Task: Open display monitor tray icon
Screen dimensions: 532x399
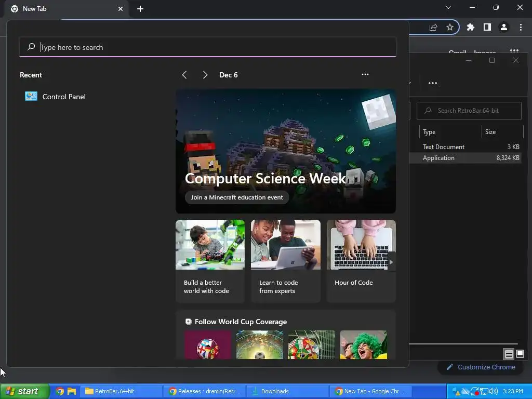Action: [x=484, y=392]
